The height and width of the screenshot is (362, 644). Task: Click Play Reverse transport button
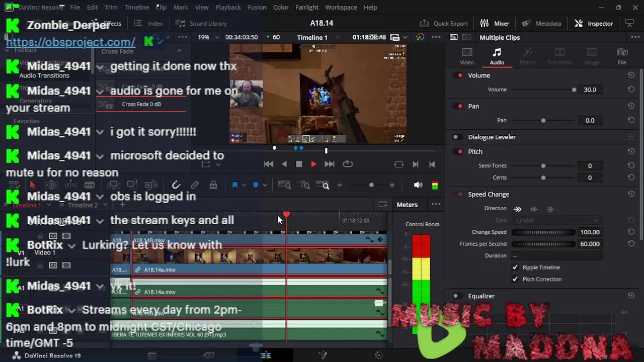point(284,164)
